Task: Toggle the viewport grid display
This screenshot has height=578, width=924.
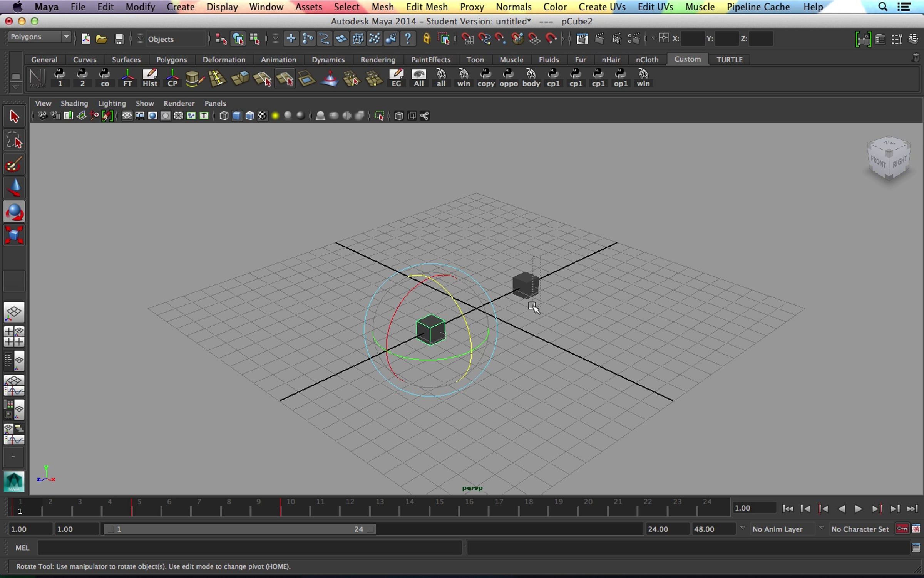Action: pos(127,116)
